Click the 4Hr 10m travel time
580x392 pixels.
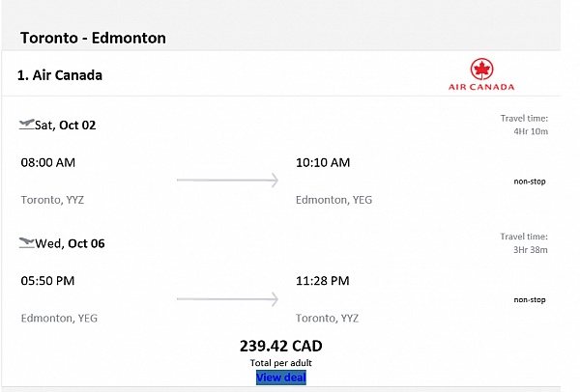tap(531, 130)
